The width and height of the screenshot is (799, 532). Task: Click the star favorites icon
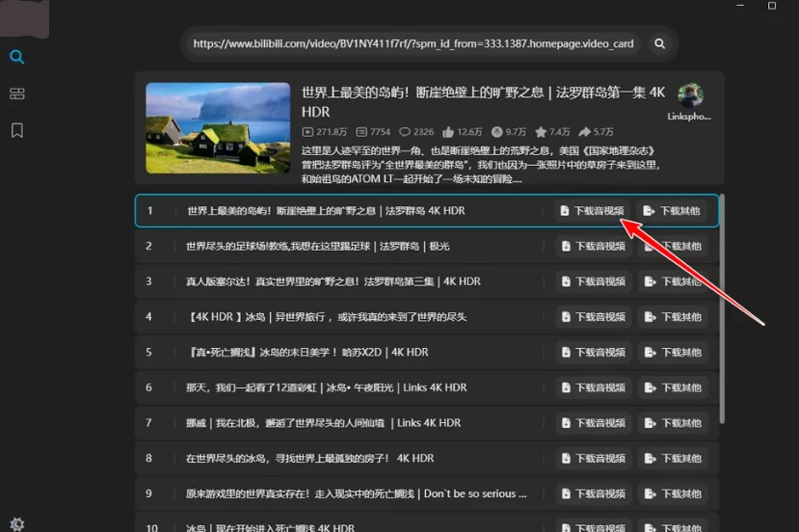tap(541, 131)
